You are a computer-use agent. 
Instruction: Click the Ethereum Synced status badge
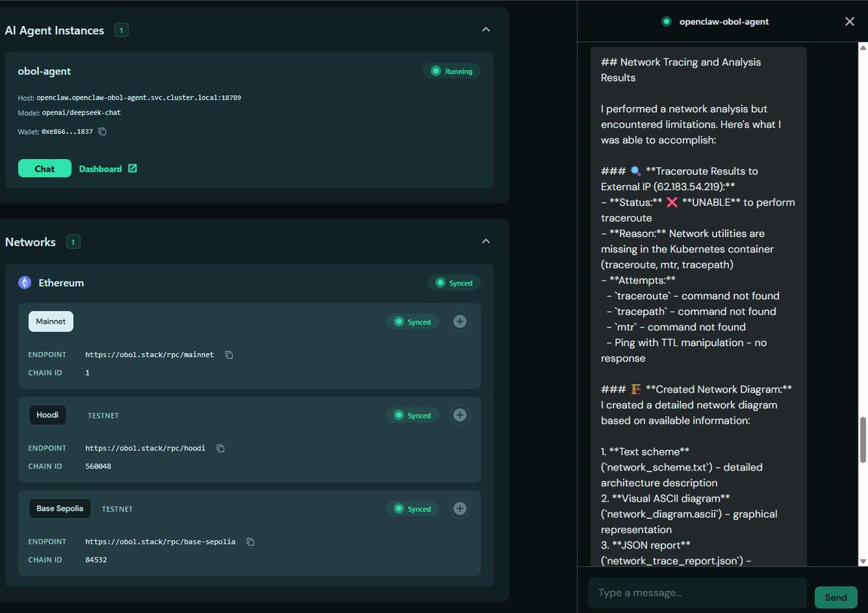[x=454, y=283]
